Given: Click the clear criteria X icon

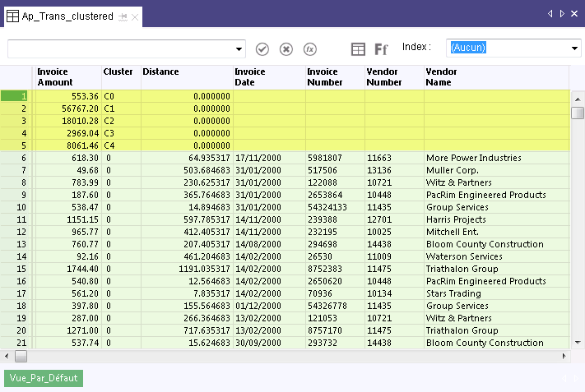Looking at the screenshot, I should tap(286, 49).
